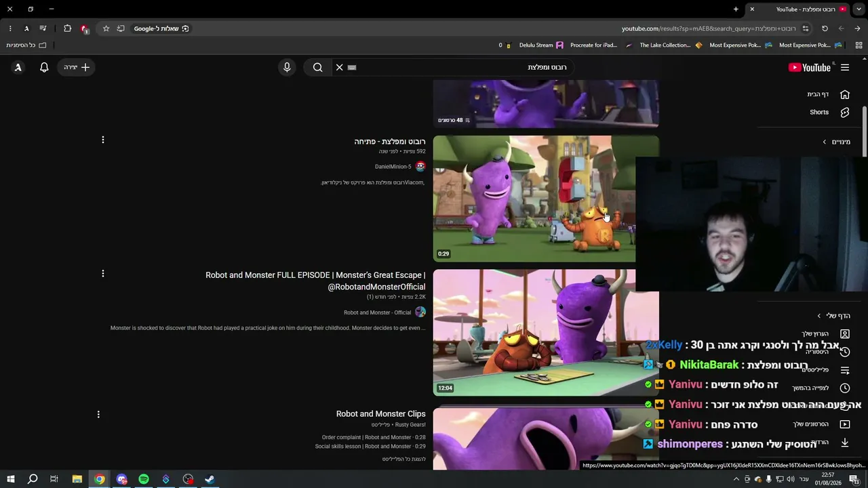Open options menu for Monster's Great Escape video
The width and height of the screenshot is (868, 488).
(103, 274)
